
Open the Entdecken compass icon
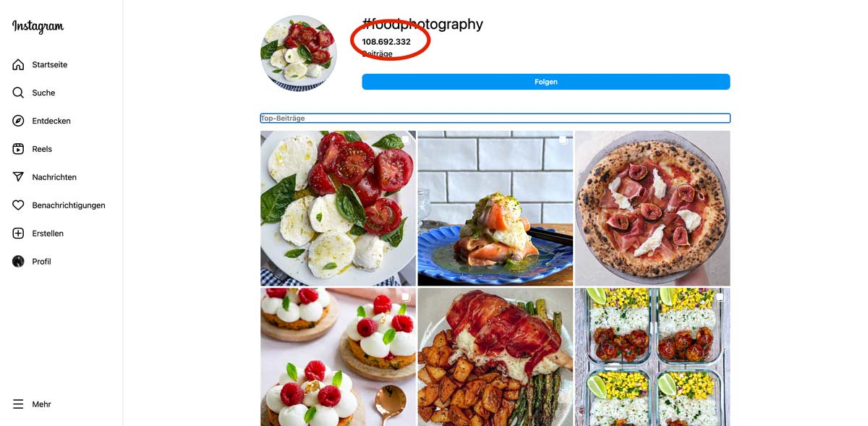coord(18,121)
